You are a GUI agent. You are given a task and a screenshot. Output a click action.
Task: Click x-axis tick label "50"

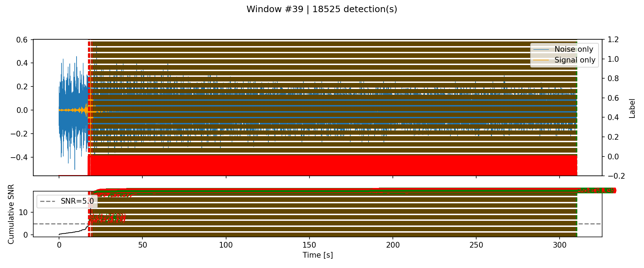click(x=142, y=245)
